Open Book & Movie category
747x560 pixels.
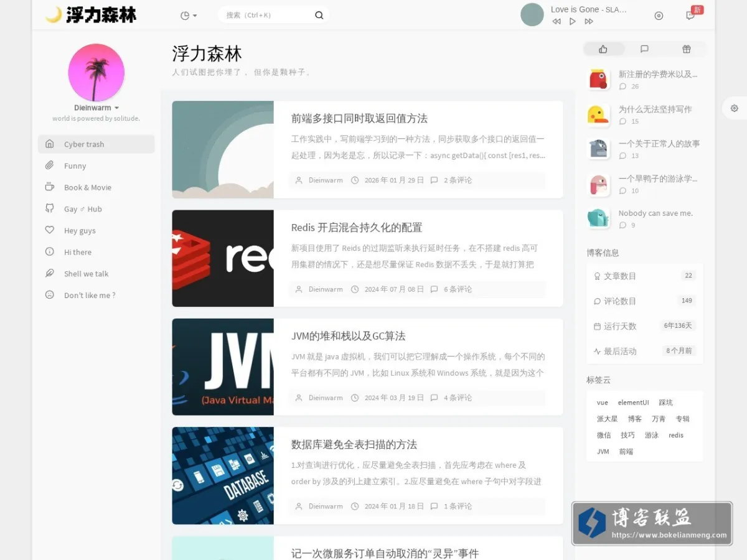click(96, 187)
